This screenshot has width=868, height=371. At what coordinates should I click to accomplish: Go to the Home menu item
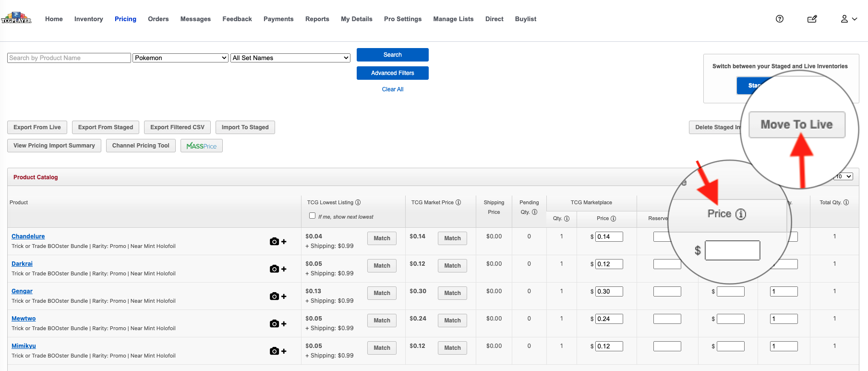[x=54, y=19]
